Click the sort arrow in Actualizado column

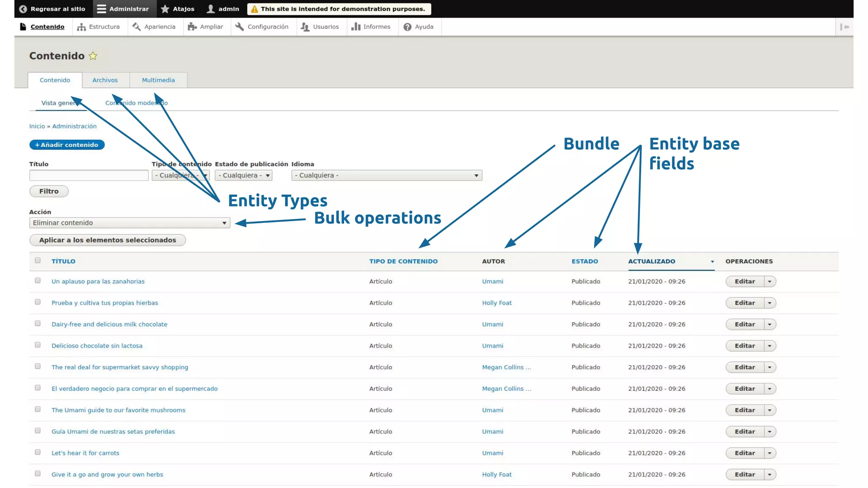coord(712,262)
